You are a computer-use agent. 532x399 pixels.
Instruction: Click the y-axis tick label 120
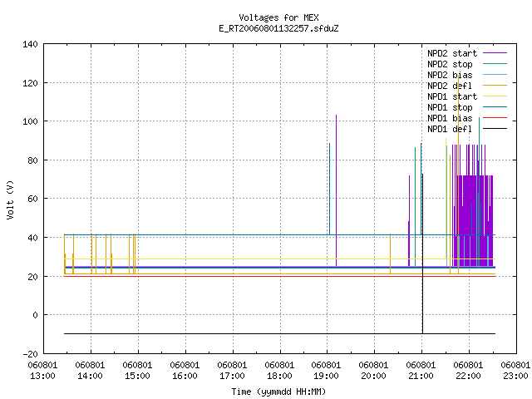click(x=30, y=83)
